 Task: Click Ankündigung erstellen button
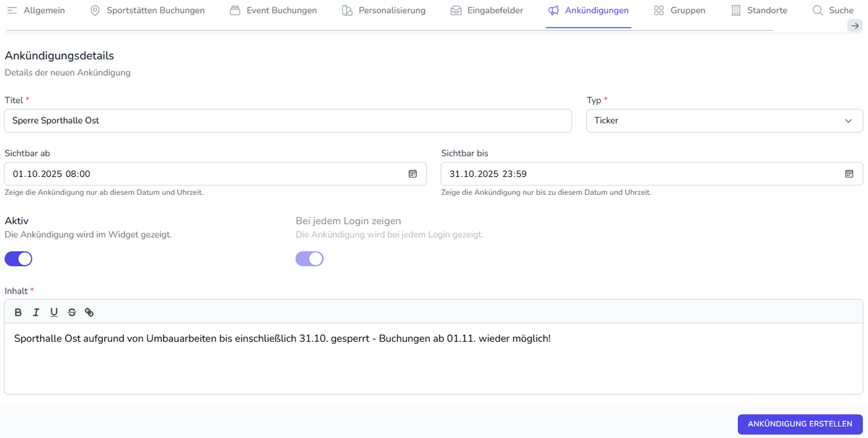click(x=800, y=424)
